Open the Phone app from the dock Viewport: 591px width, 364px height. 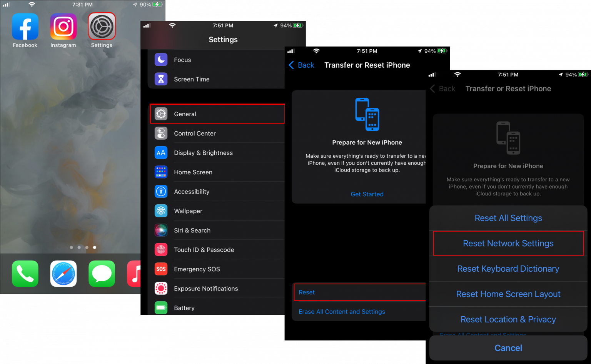click(25, 274)
